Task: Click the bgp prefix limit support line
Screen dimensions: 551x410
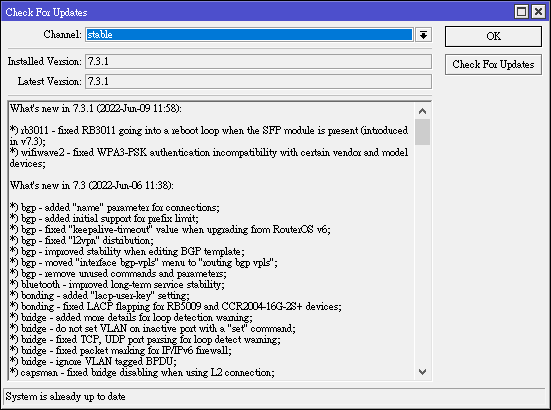Action: point(104,219)
